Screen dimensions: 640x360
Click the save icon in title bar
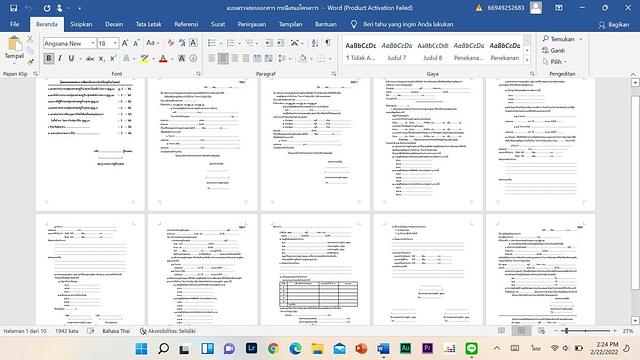pyautogui.click(x=13, y=8)
